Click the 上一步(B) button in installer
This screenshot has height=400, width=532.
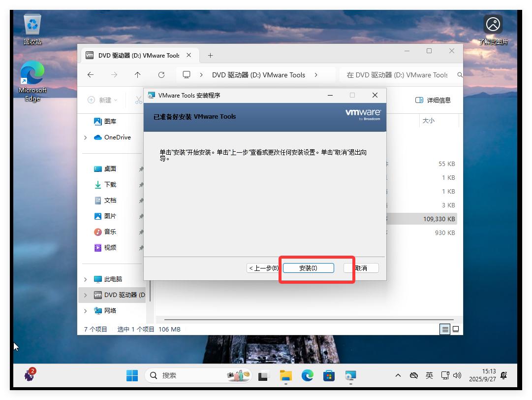262,267
